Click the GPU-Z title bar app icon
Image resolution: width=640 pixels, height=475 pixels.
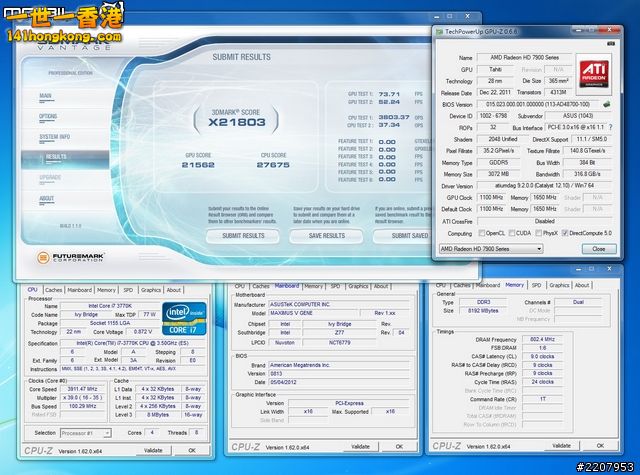pyautogui.click(x=439, y=31)
